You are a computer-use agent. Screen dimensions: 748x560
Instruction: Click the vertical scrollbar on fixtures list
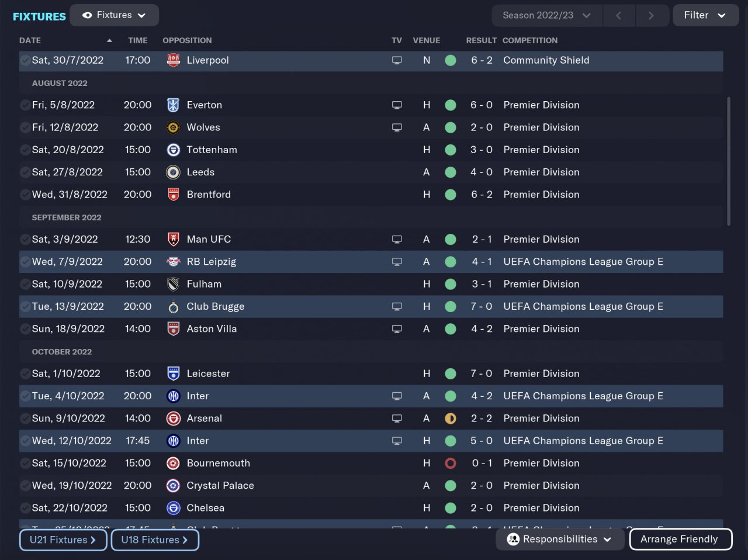click(728, 161)
